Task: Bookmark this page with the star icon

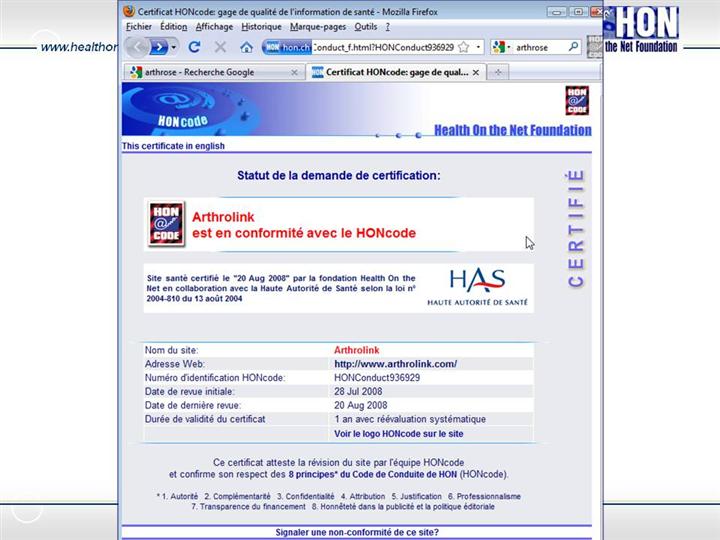Action: pos(464,47)
